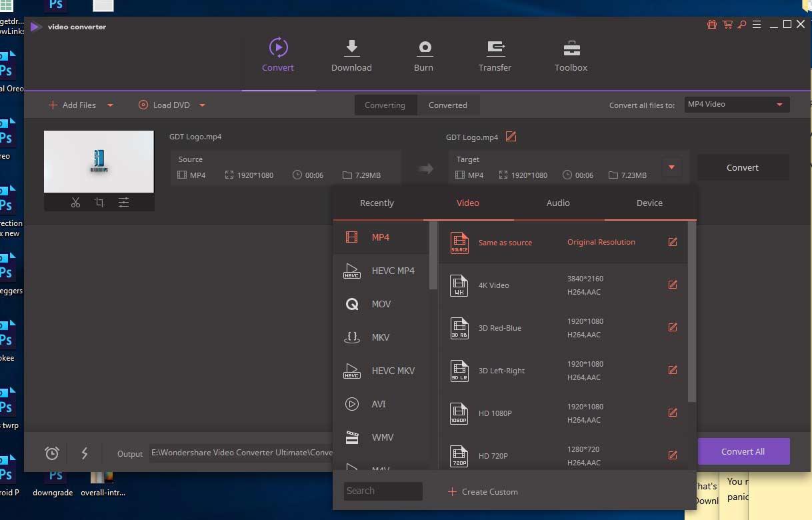Edit the 3D Red-Blue preset
The height and width of the screenshot is (520, 812).
(673, 327)
